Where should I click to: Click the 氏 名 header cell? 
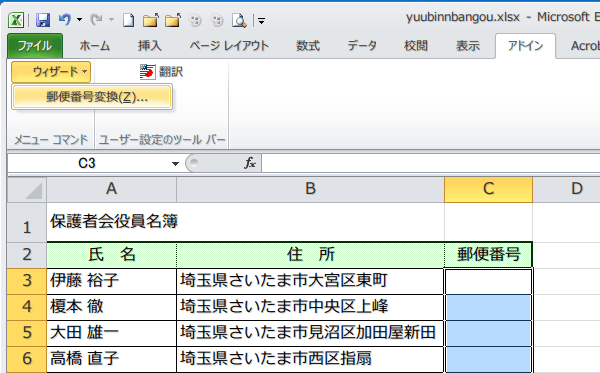pyautogui.click(x=111, y=255)
